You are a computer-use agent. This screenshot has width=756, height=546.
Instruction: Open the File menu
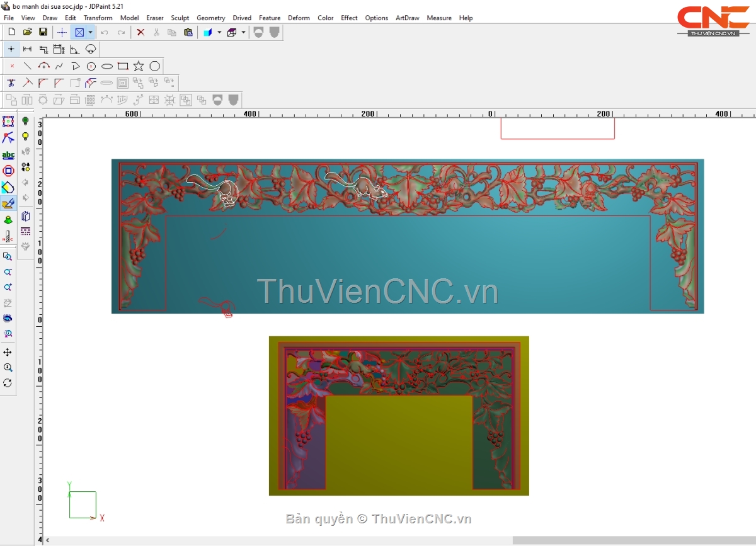pos(9,18)
